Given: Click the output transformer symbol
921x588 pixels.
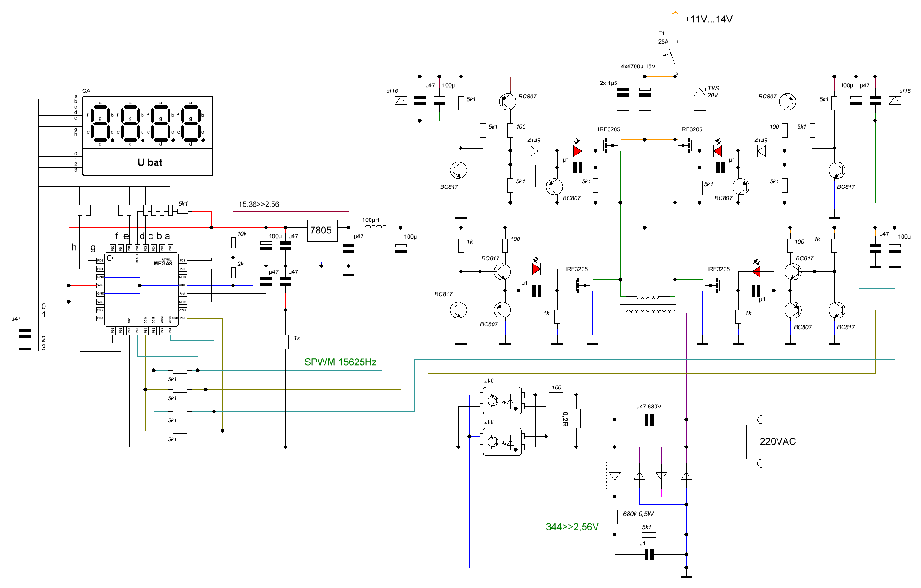Looking at the screenshot, I should coord(648,305).
